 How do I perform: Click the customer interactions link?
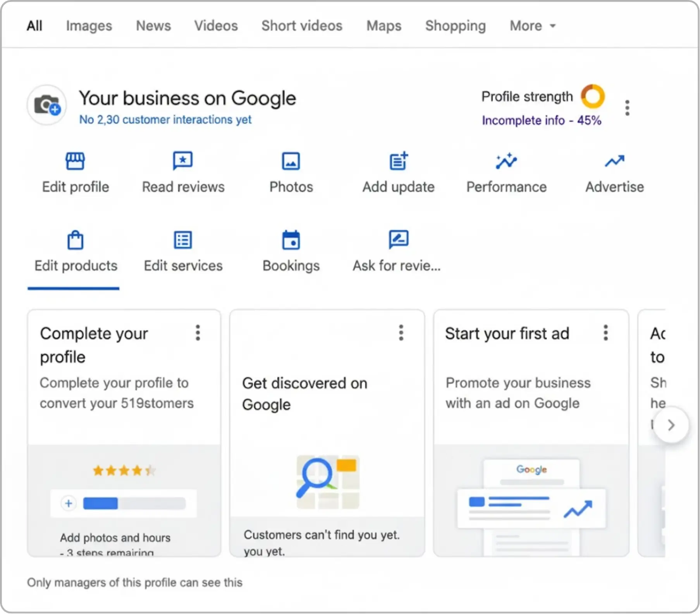165,119
